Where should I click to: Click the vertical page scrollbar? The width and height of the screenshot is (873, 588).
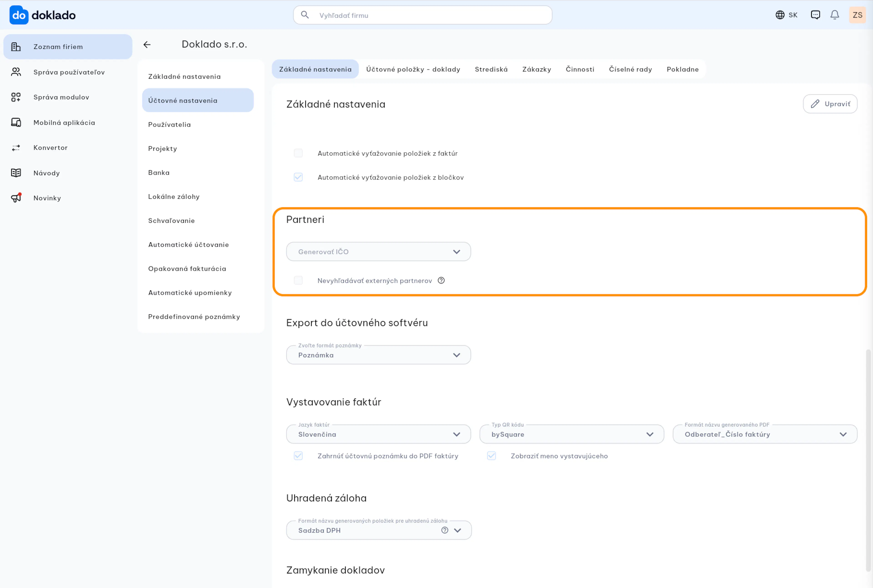[868, 460]
